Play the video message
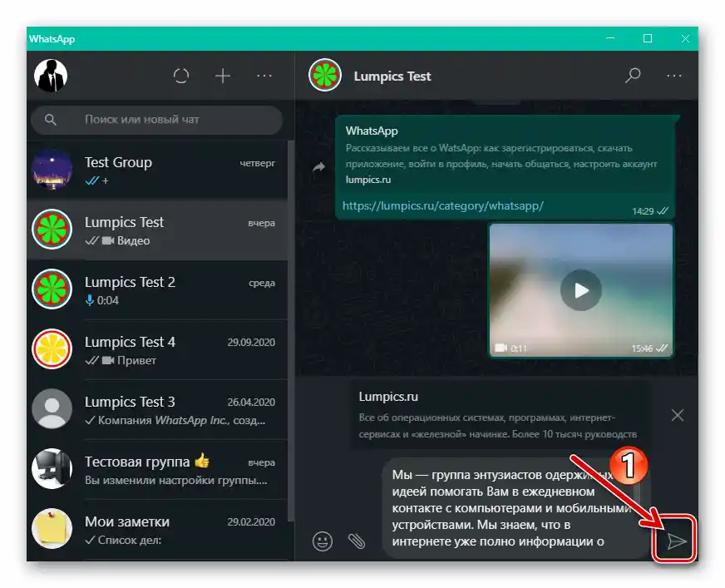725x588 pixels. 581,290
